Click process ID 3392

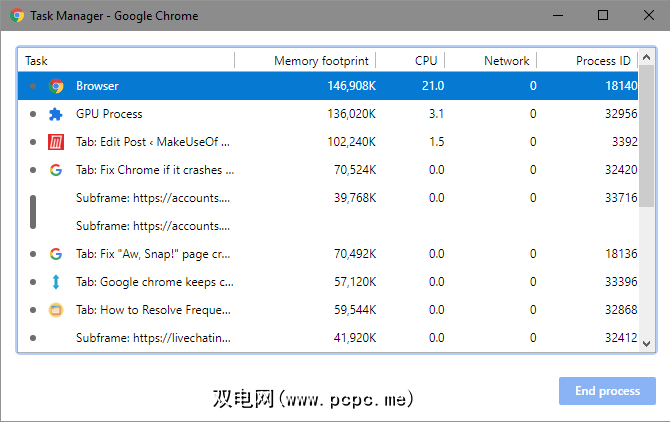click(x=625, y=142)
